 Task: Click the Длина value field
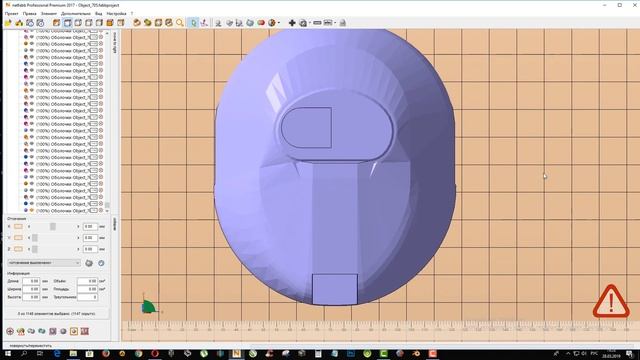(x=31, y=281)
